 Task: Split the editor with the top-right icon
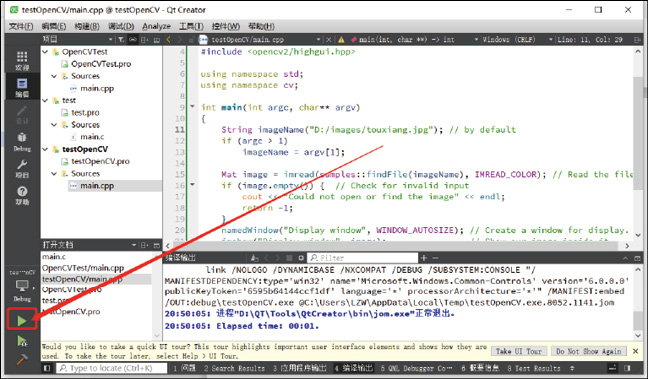point(637,40)
